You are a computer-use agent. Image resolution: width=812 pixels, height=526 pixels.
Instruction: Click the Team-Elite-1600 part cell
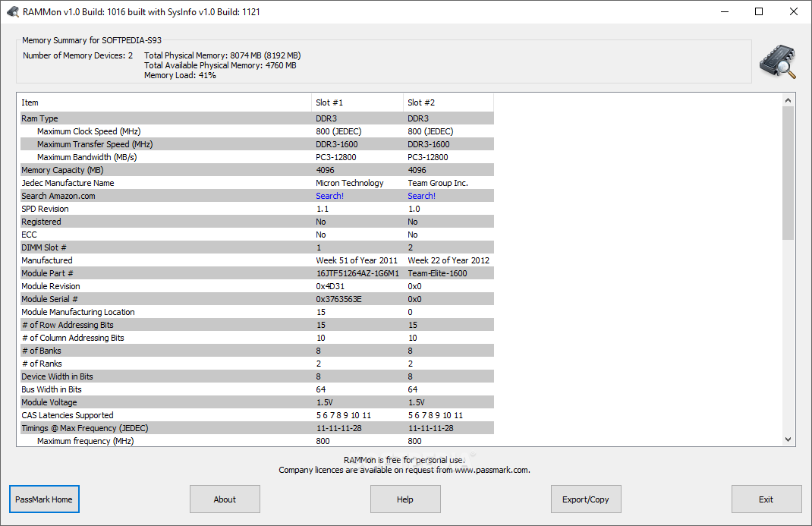pyautogui.click(x=437, y=273)
